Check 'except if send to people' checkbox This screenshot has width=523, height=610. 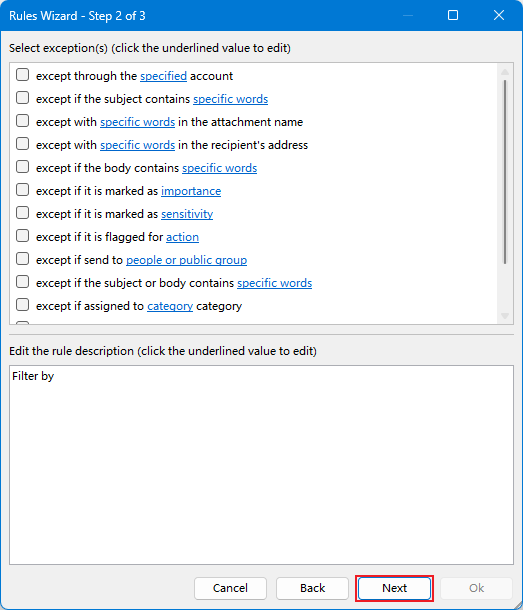23,259
